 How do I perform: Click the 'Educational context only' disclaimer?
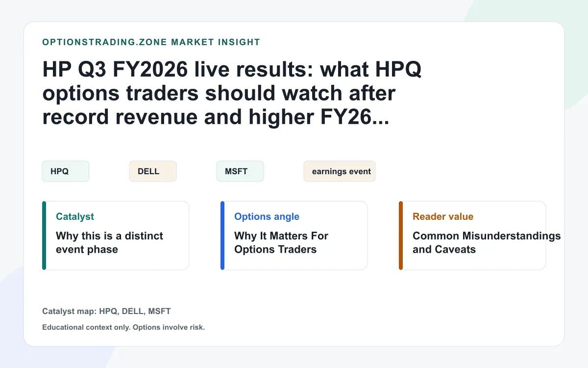click(123, 327)
